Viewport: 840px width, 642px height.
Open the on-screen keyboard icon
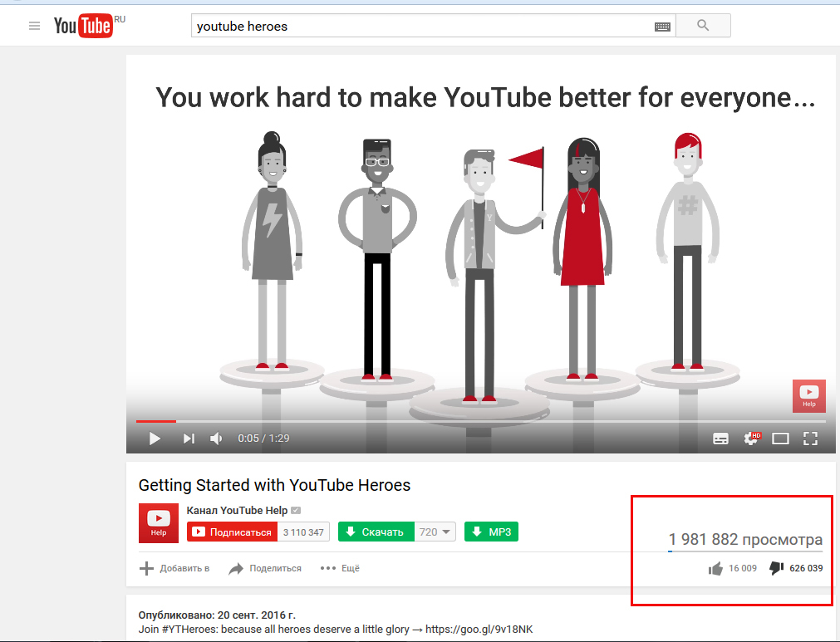click(x=662, y=27)
